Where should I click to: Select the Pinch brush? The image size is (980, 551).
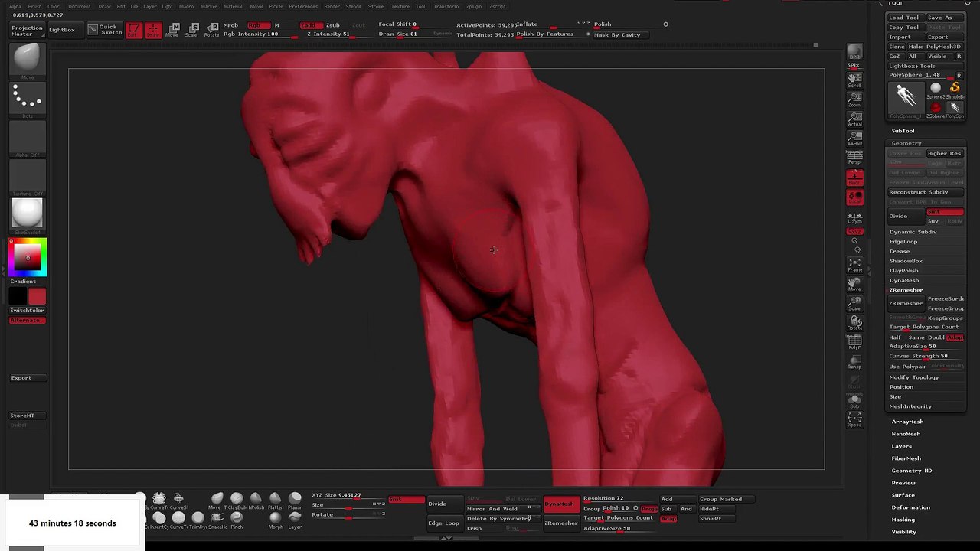pos(237,520)
